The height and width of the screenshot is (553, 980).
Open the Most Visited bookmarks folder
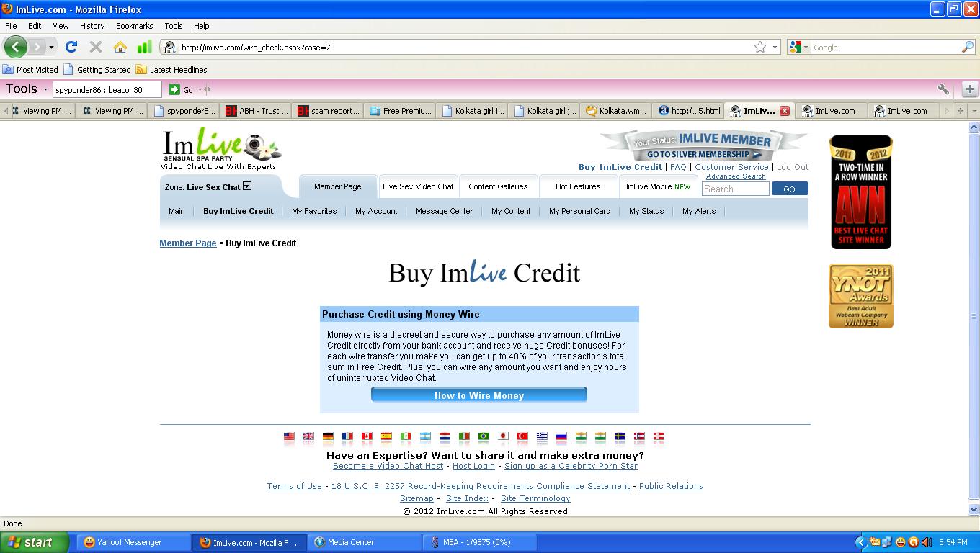(30, 70)
